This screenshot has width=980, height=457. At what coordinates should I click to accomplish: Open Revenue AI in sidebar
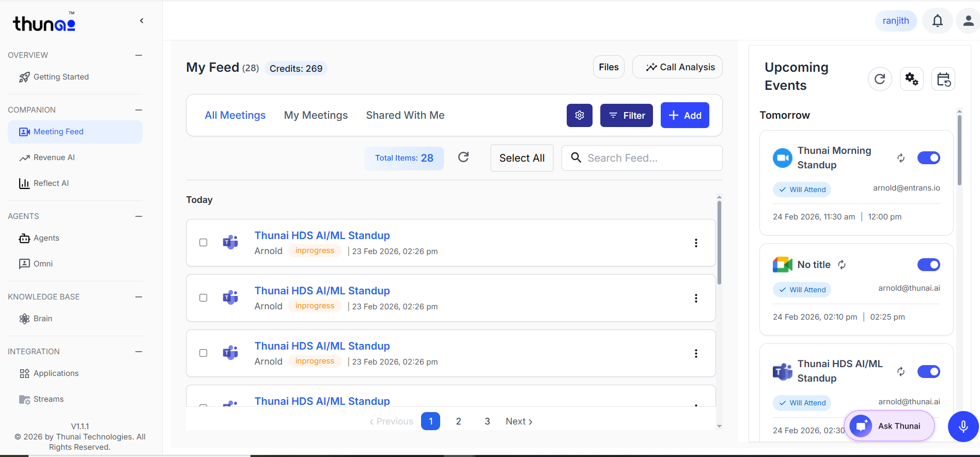[75, 157]
